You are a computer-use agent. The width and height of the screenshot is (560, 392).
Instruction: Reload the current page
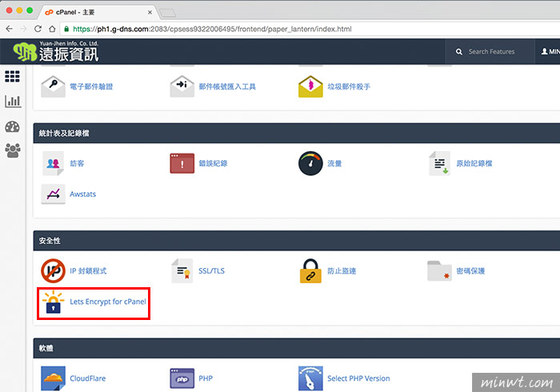pos(38,29)
